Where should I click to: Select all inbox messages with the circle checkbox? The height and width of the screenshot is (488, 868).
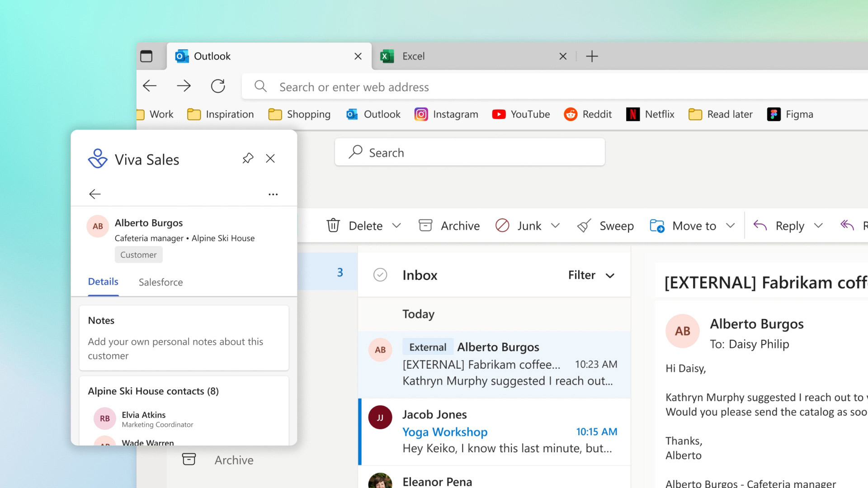tap(380, 275)
